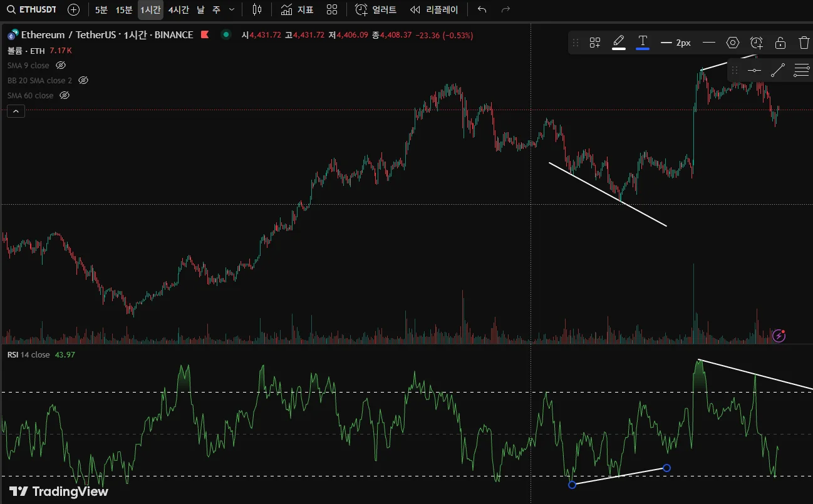
Task: Change the trend line color with pencil
Action: tap(619, 43)
